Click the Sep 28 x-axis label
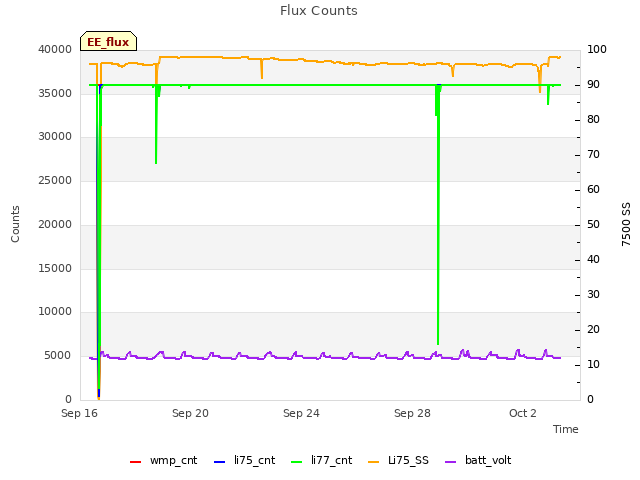The height and width of the screenshot is (480, 640). [x=412, y=413]
